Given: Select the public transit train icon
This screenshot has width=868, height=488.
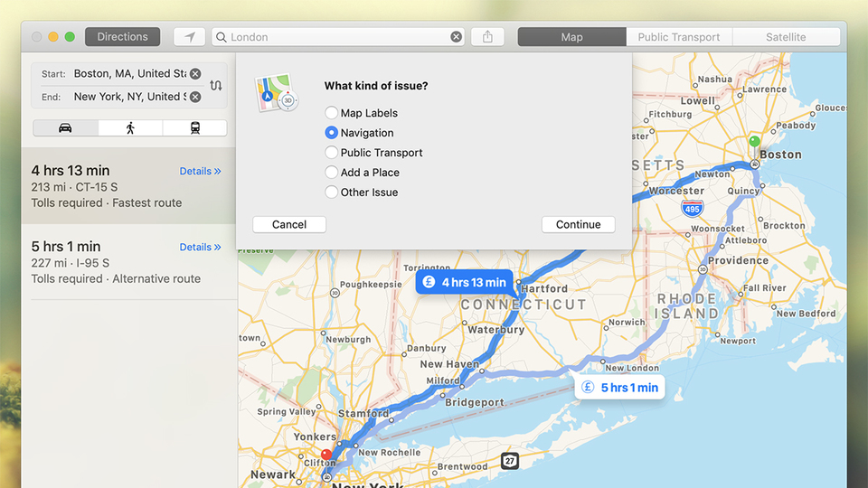Looking at the screenshot, I should pyautogui.click(x=195, y=127).
